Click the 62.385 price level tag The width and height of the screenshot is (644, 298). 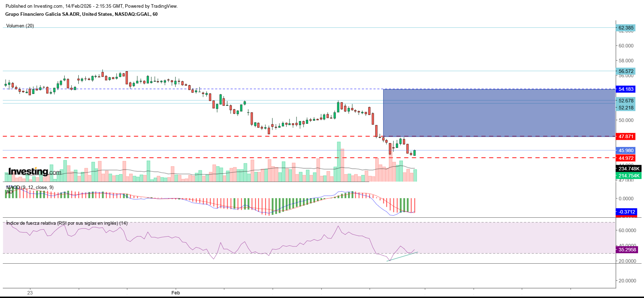626,28
